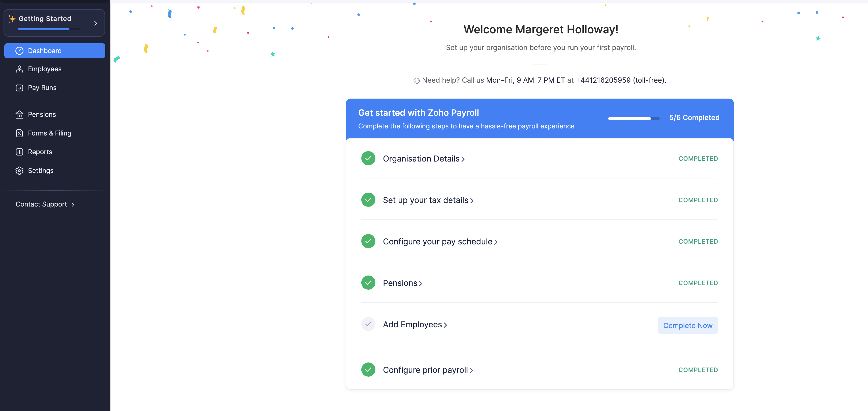Screen dimensions: 868x411
Task: Open Pay Runs in sidebar
Action: [55, 88]
